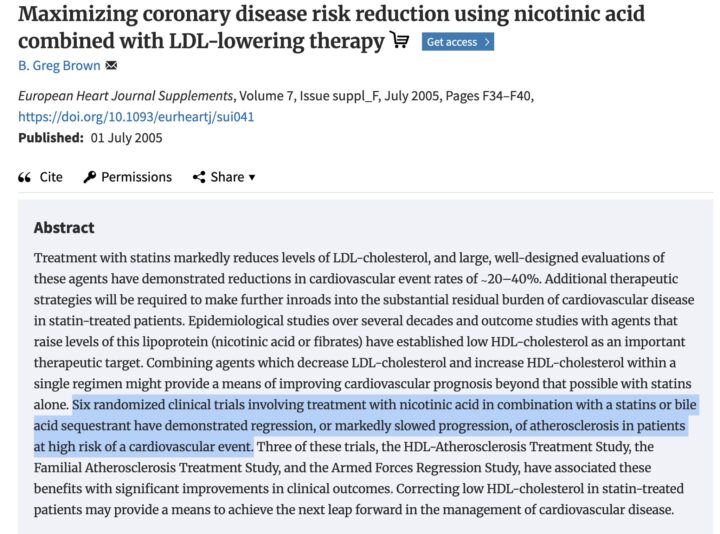Click the key icon for Permissions
The image size is (720, 534).
point(89,177)
